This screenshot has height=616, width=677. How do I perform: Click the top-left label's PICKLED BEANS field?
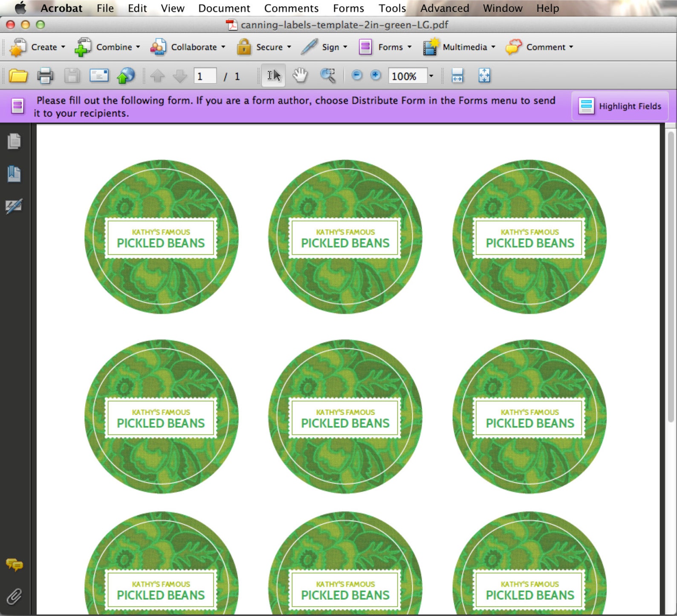tap(161, 243)
